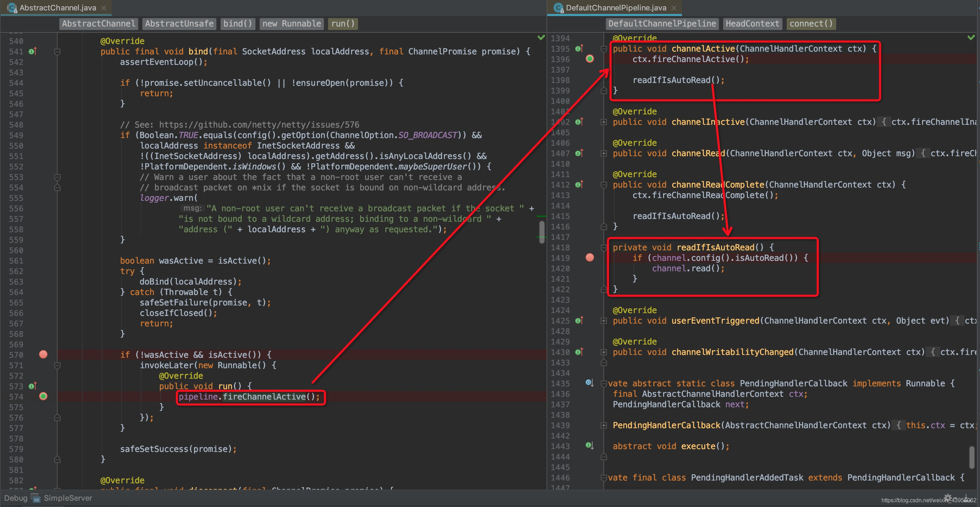Collapse the channelReadComplete method at line 1412

[604, 185]
